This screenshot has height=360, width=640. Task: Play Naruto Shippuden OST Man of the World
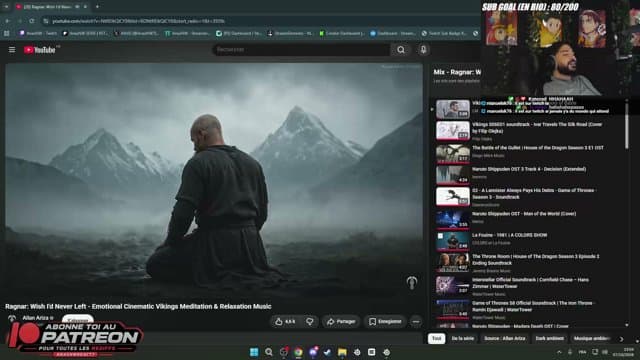(x=524, y=213)
